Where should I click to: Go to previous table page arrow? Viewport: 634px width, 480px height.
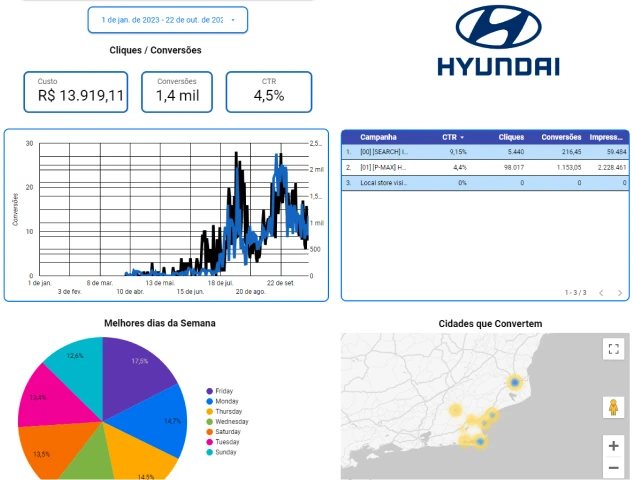click(x=601, y=293)
